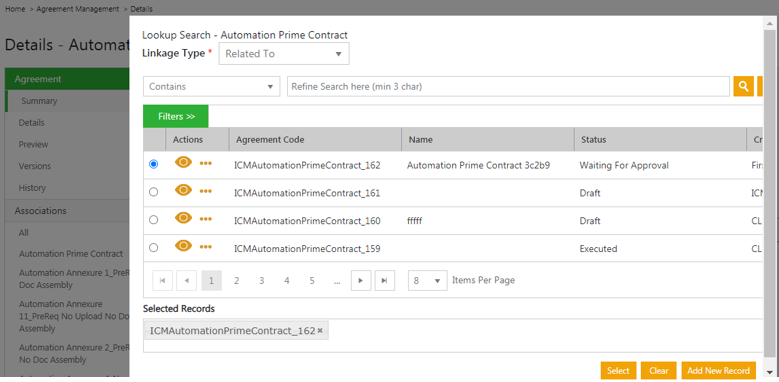View record ICMAutomationPrimeContract_159 with eye icon
This screenshot has height=382, width=779.
(x=183, y=246)
